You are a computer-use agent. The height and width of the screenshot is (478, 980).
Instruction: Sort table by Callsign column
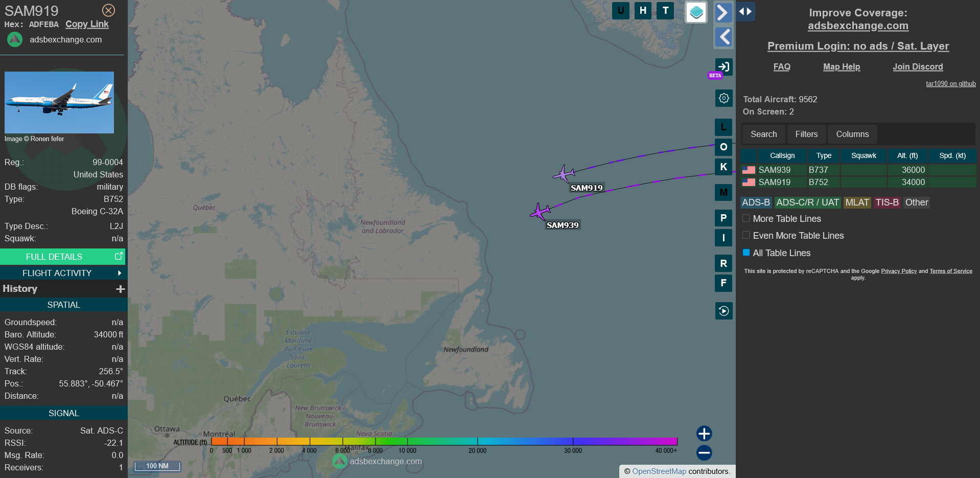tap(782, 155)
